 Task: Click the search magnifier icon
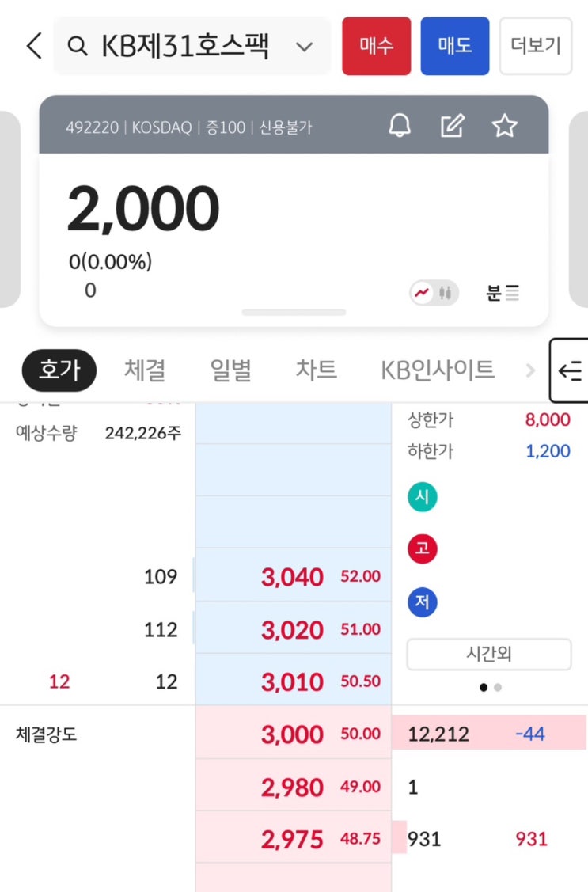click(x=78, y=46)
